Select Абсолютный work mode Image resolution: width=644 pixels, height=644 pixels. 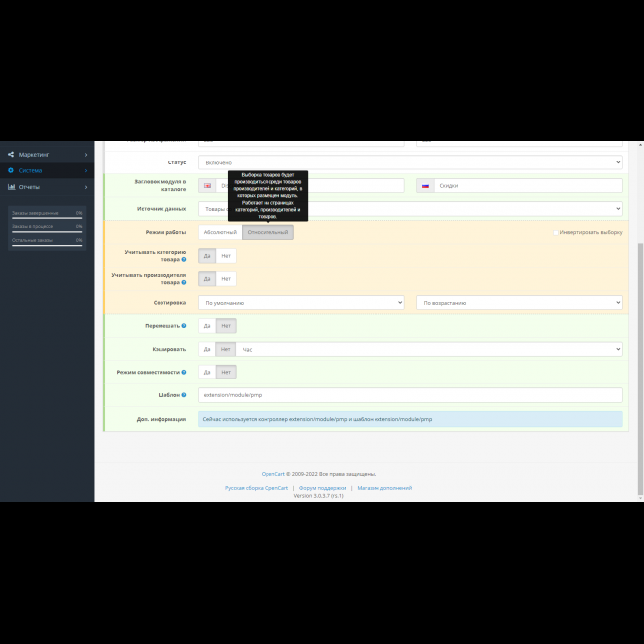point(220,232)
